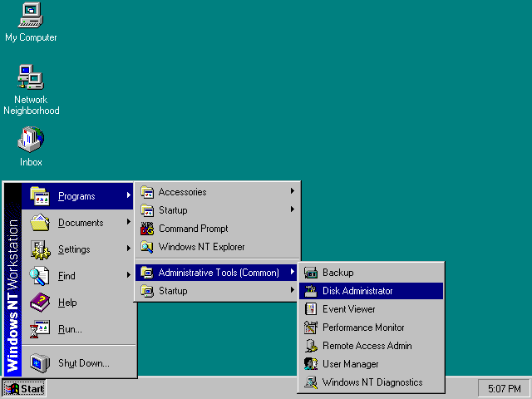The image size is (532, 399).
Task: Click the Performance Monitor icon
Action: (x=310, y=328)
